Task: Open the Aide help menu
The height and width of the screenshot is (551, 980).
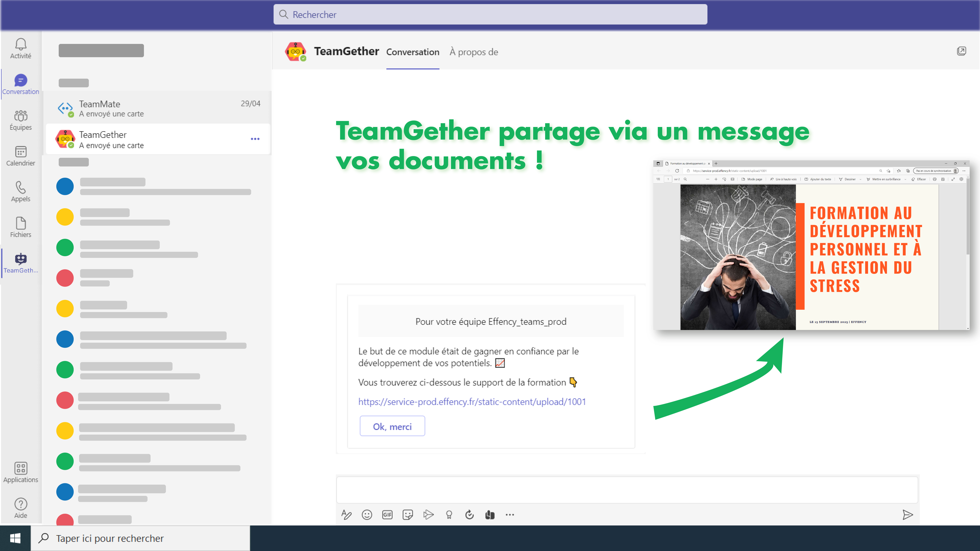Action: [21, 508]
